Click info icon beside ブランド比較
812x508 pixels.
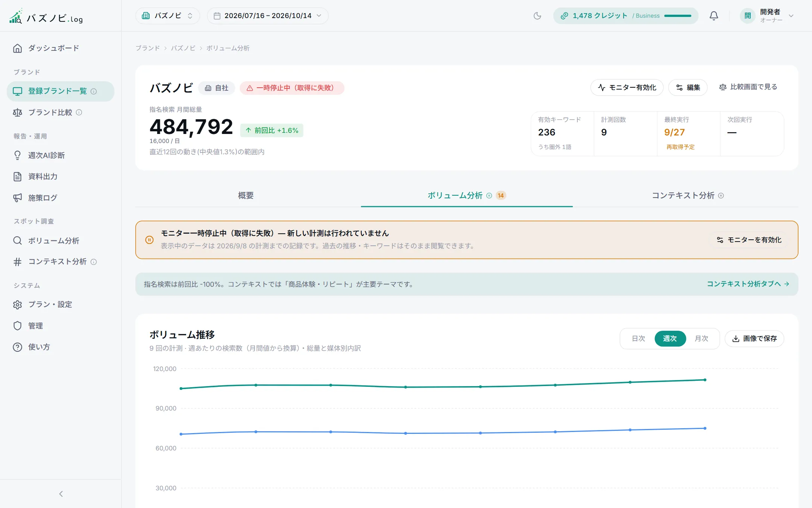(x=79, y=112)
